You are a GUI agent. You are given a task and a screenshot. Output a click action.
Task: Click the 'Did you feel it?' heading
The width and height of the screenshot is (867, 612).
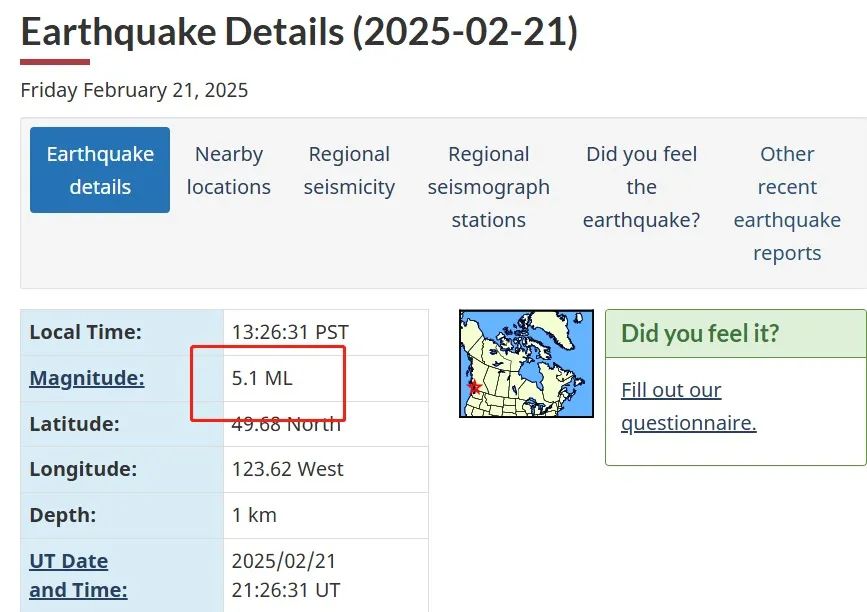click(x=700, y=333)
